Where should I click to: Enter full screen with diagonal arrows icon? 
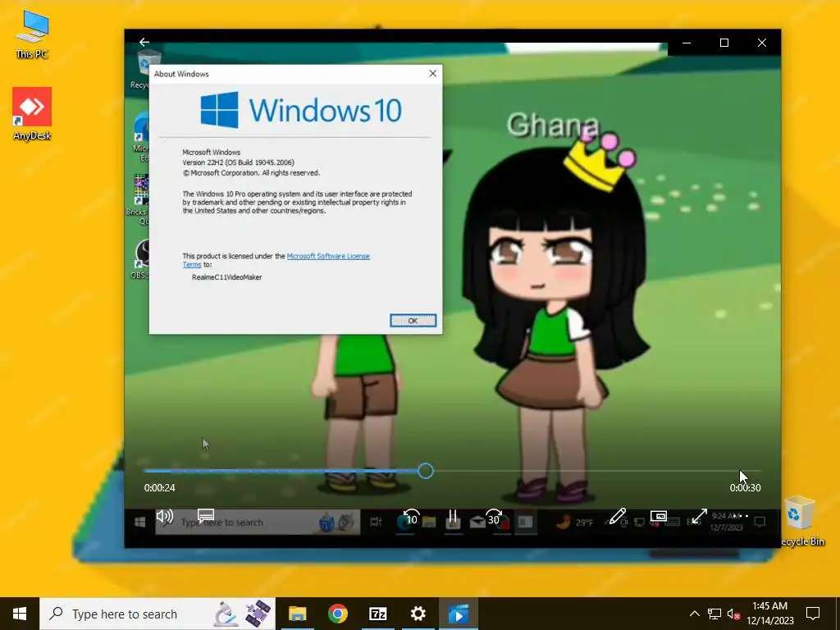click(x=699, y=517)
